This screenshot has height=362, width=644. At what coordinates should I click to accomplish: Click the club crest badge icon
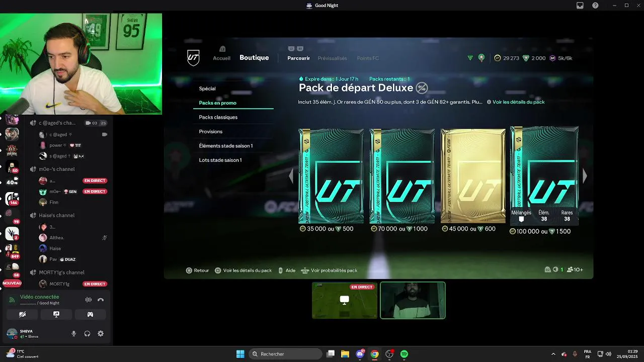(481, 58)
